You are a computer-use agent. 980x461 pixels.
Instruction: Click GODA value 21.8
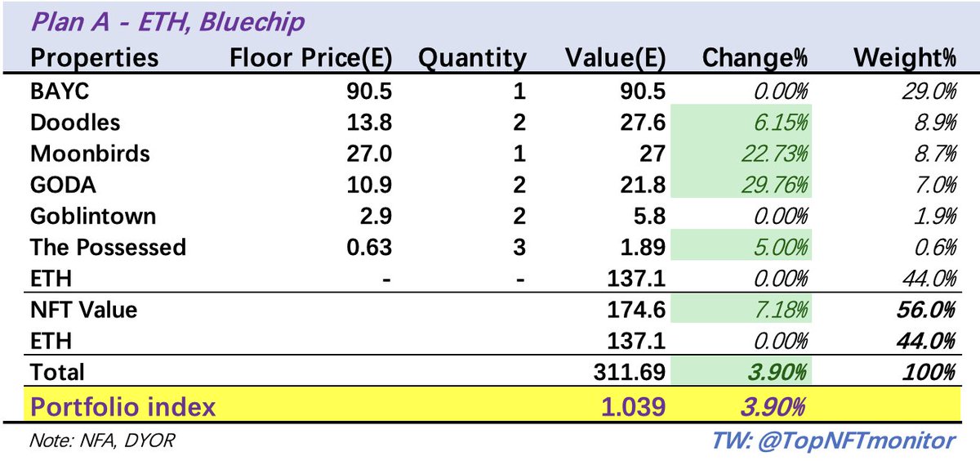pos(643,185)
